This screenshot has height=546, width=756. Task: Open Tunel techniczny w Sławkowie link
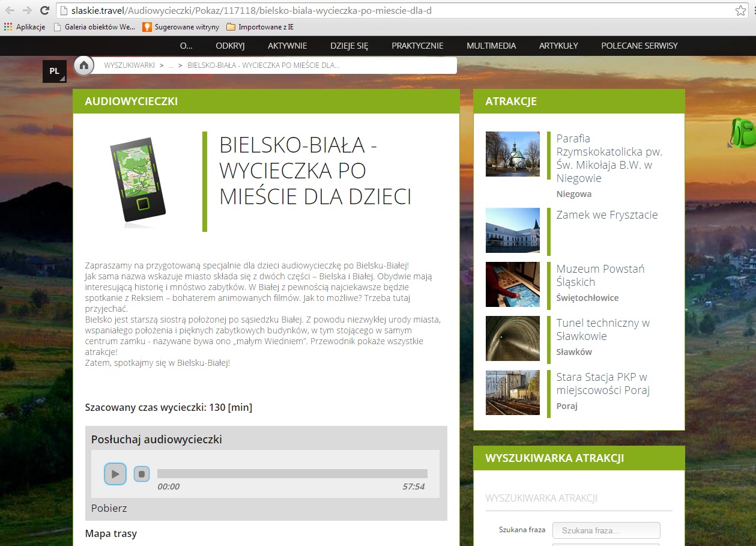603,330
